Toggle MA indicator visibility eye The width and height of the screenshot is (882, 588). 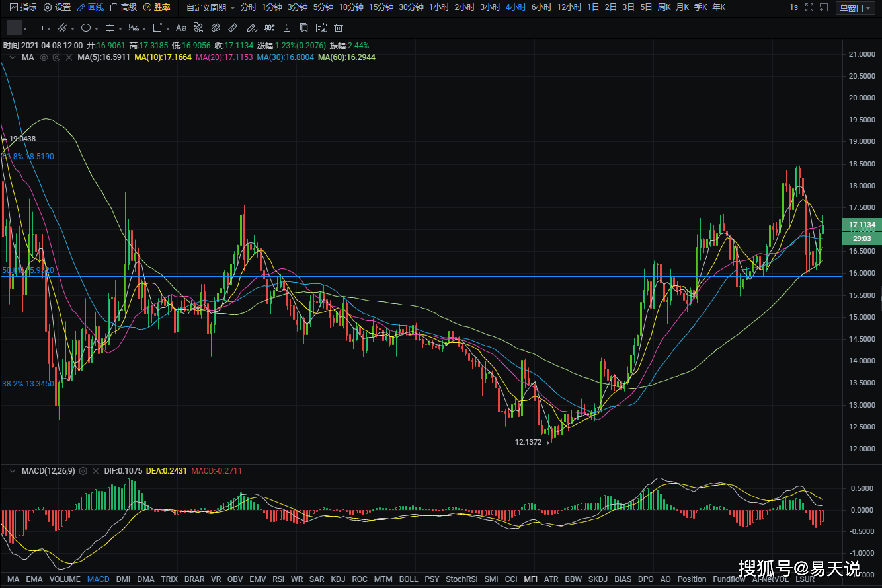tap(44, 57)
